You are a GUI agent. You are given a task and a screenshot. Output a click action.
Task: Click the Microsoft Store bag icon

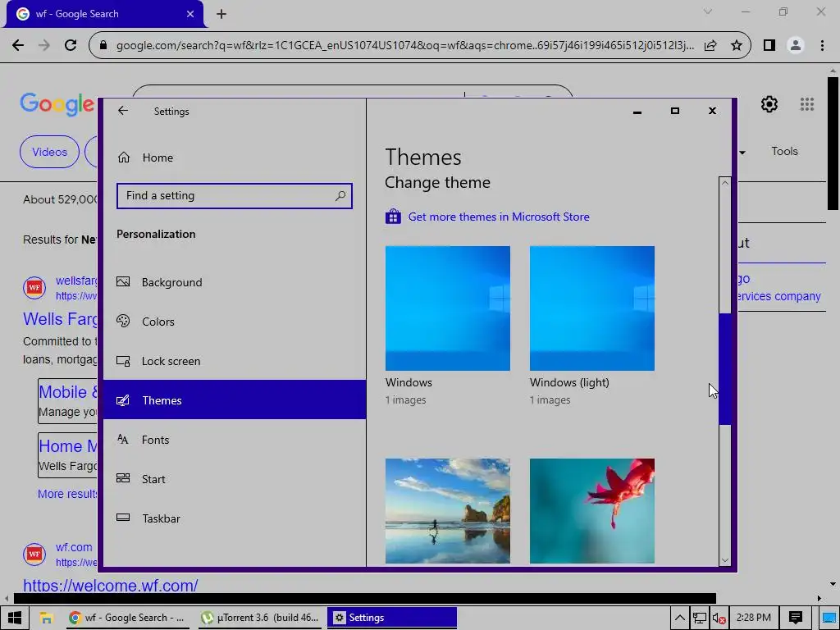click(393, 217)
